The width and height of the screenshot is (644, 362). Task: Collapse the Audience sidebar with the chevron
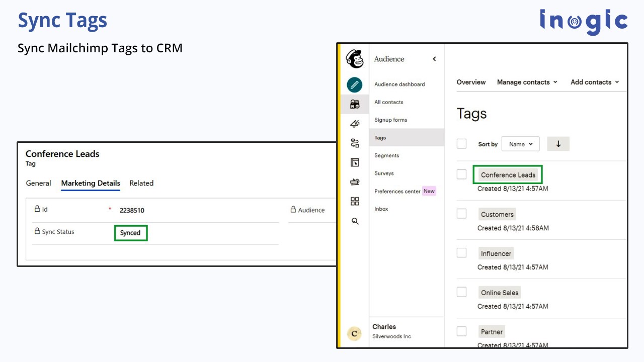[x=434, y=59]
